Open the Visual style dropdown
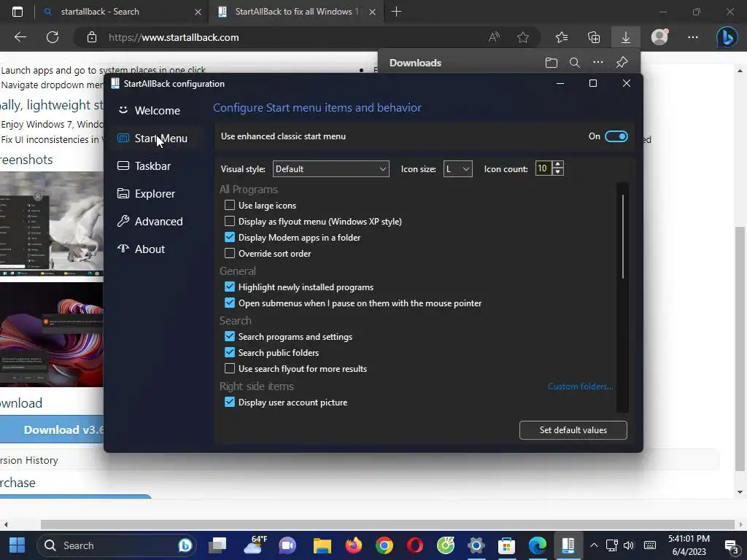The height and width of the screenshot is (560, 747). click(x=330, y=169)
